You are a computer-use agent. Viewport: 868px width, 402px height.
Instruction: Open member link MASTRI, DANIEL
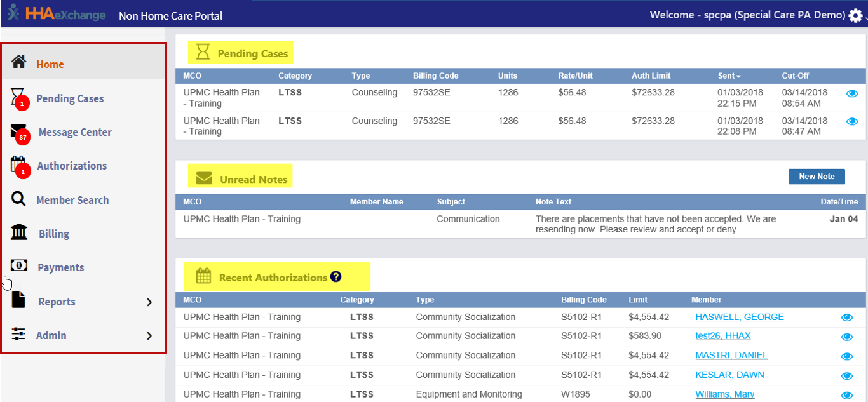click(731, 356)
